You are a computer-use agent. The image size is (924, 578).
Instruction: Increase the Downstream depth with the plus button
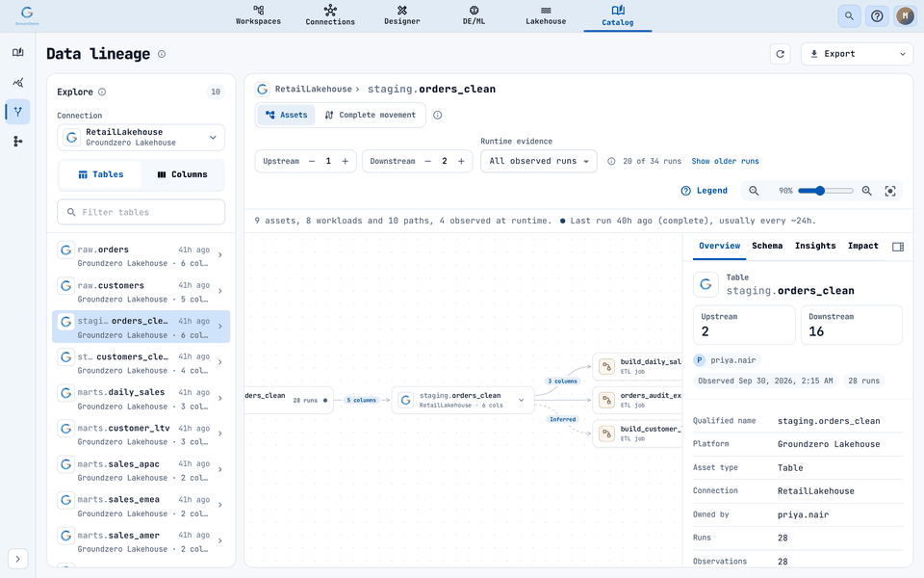point(461,161)
